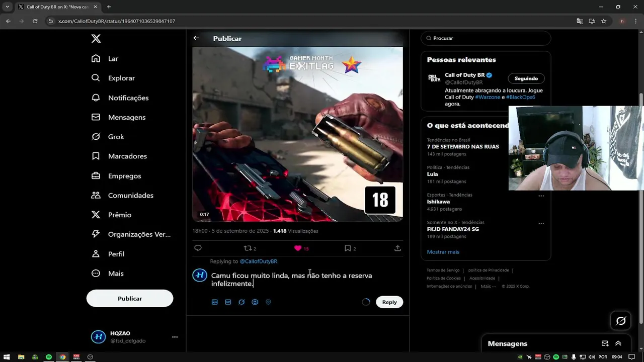
Task: Go back using post header arrow
Action: [x=196, y=38]
